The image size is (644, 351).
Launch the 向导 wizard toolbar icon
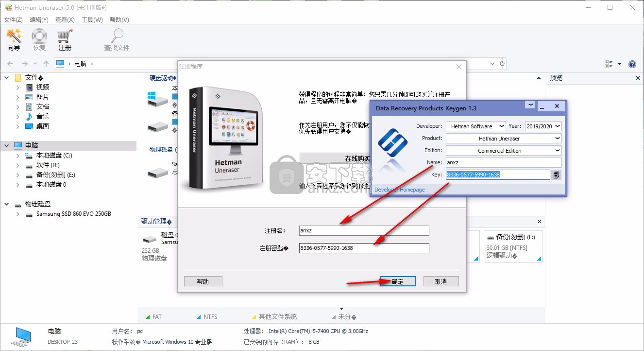click(14, 39)
